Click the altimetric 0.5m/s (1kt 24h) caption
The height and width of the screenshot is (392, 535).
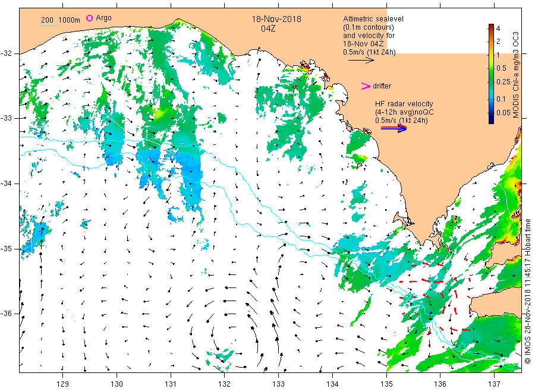(369, 52)
